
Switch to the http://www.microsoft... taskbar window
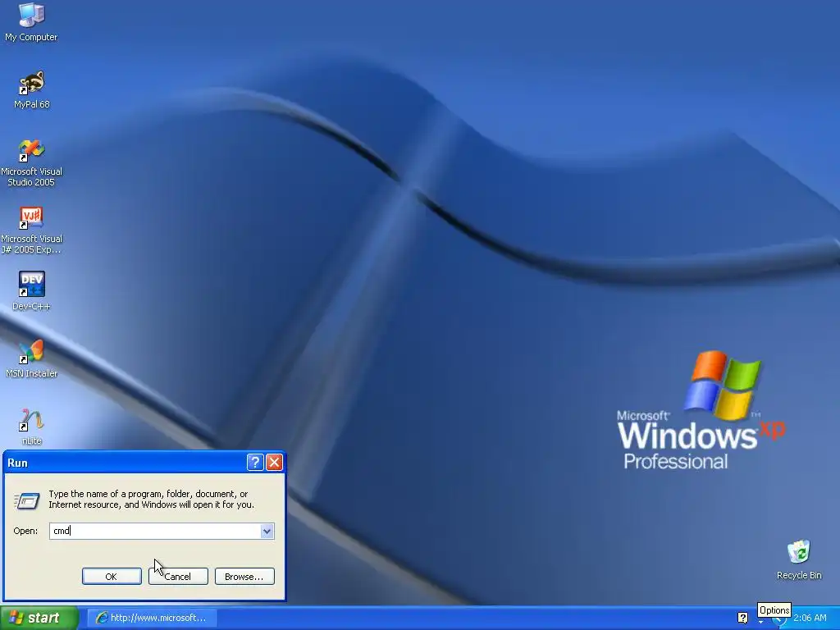pyautogui.click(x=152, y=618)
